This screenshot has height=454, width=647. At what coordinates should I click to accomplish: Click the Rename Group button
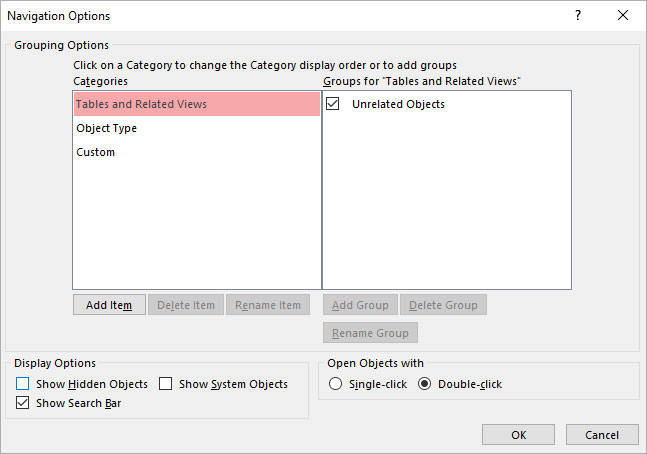pyautogui.click(x=370, y=333)
